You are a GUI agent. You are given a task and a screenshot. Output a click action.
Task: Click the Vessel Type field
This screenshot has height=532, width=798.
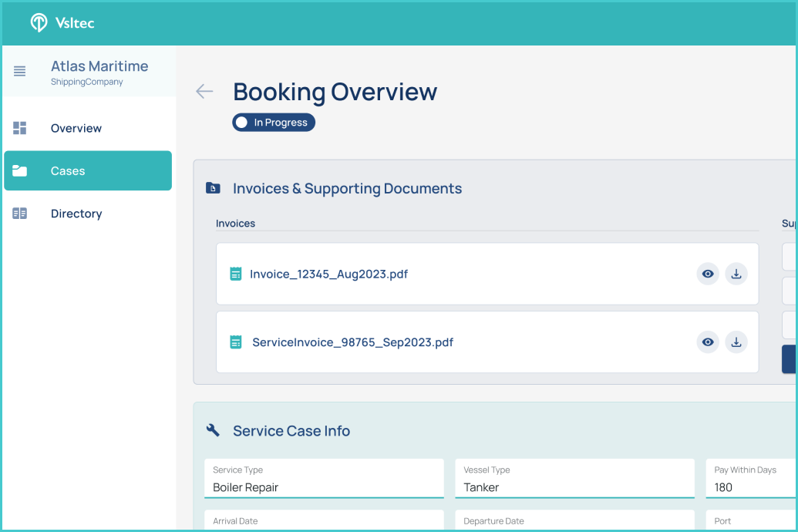point(574,479)
